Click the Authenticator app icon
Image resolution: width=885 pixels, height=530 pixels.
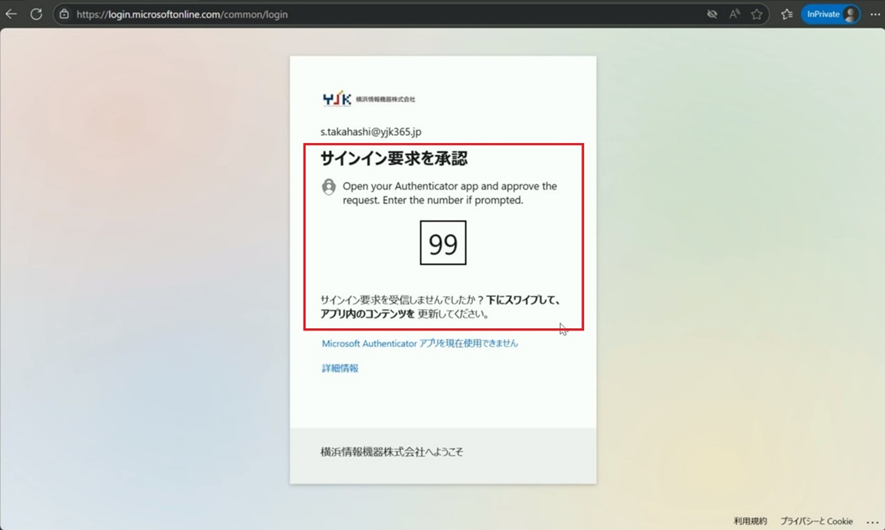328,187
